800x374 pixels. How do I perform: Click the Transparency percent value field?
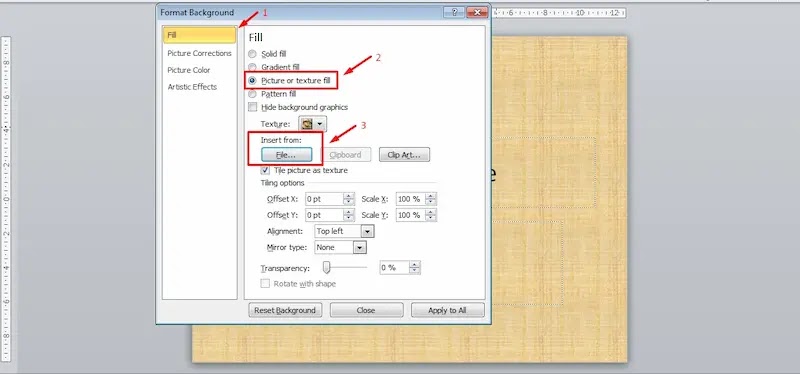point(395,268)
